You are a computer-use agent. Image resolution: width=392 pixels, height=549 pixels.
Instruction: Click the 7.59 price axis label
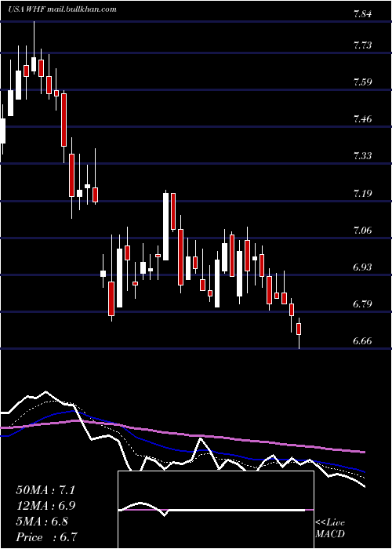[362, 82]
